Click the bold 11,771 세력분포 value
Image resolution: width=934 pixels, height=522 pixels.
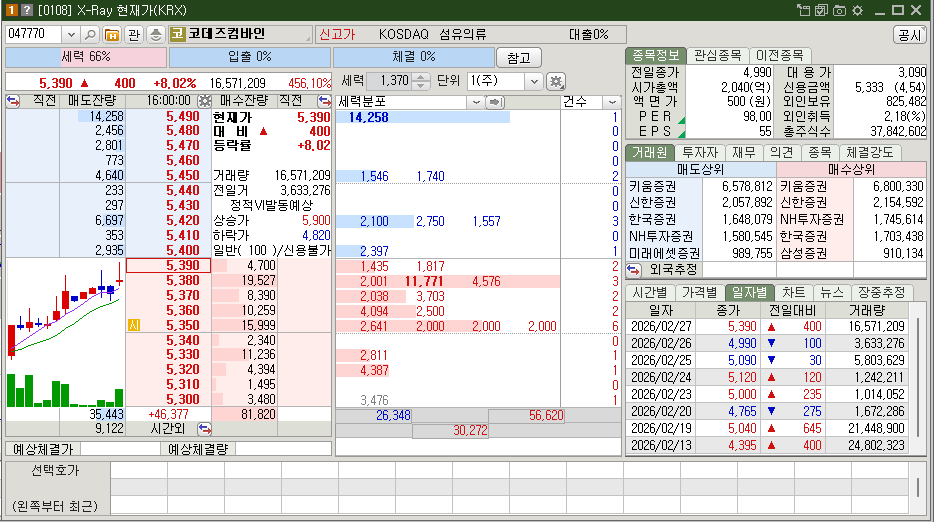(424, 281)
